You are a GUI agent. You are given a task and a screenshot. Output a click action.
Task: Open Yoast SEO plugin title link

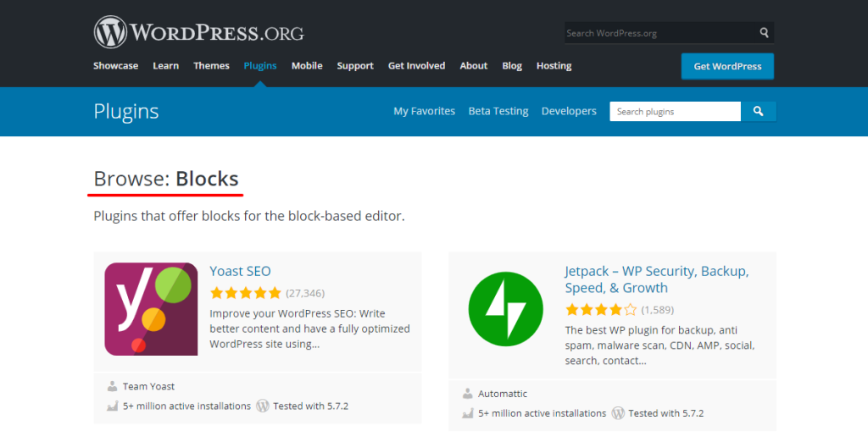click(240, 271)
